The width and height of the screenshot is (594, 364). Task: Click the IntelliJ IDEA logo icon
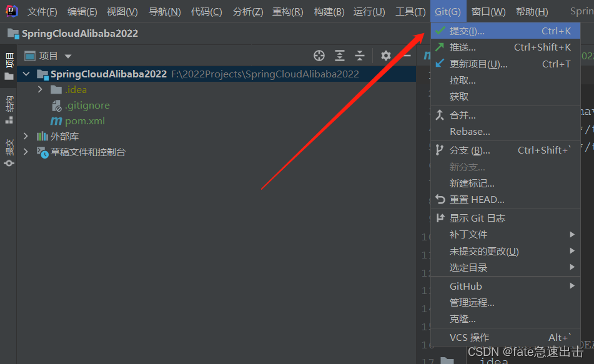click(11, 11)
